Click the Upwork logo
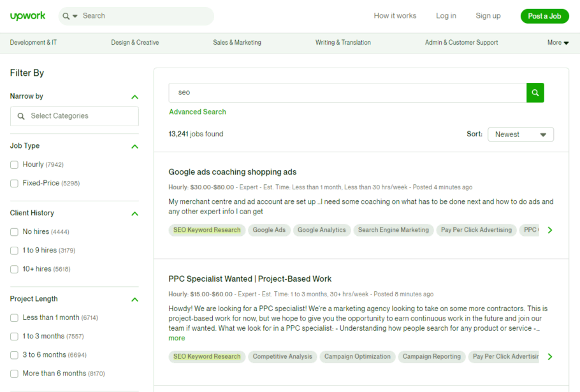Image resolution: width=580 pixels, height=392 pixels. [x=28, y=16]
